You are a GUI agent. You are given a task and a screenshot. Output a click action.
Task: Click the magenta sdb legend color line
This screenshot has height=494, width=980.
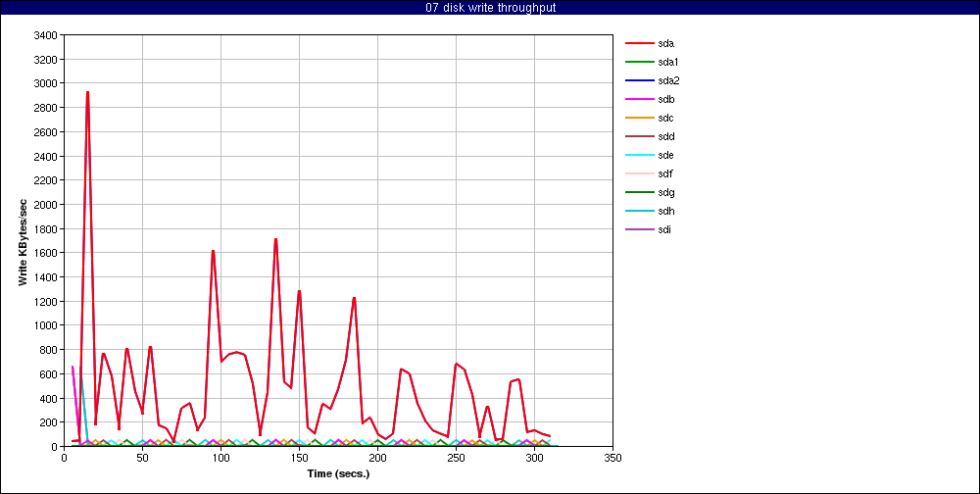coord(639,99)
